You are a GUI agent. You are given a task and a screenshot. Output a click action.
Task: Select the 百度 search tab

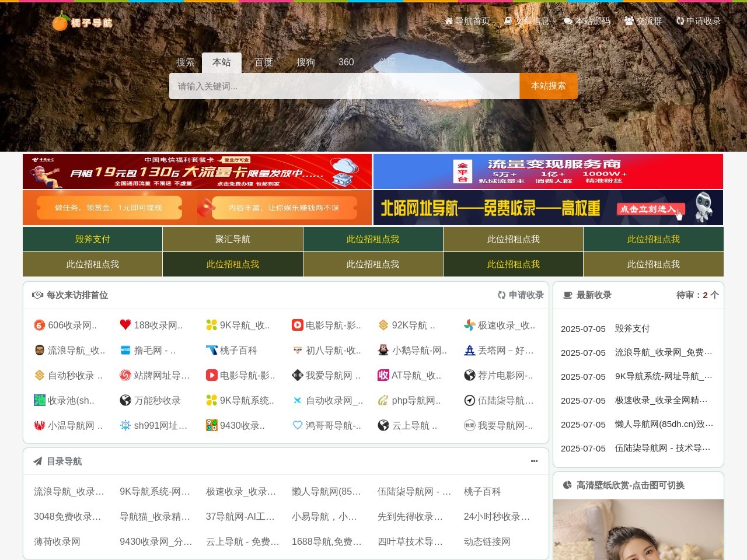click(264, 62)
